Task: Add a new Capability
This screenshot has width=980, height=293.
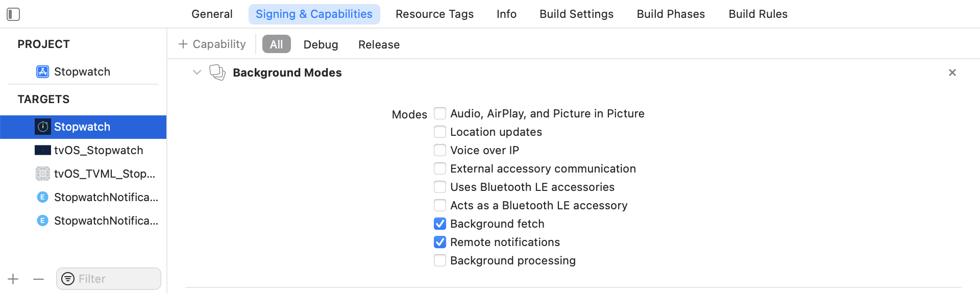Action: 212,44
